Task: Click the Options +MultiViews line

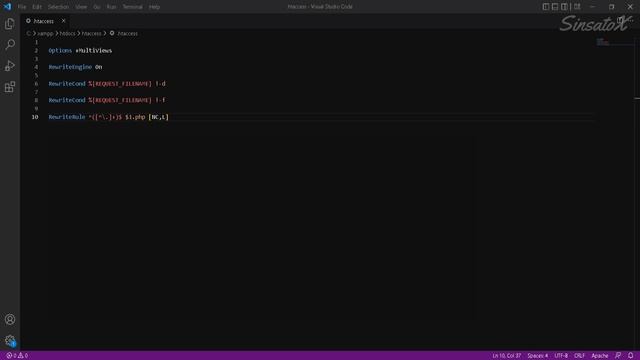Action: pyautogui.click(x=80, y=51)
